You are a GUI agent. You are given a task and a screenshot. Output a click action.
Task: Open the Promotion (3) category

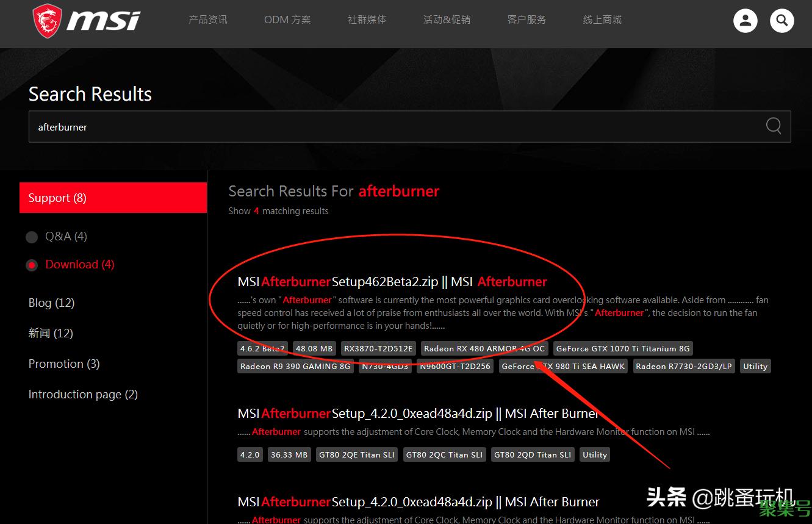pos(64,364)
